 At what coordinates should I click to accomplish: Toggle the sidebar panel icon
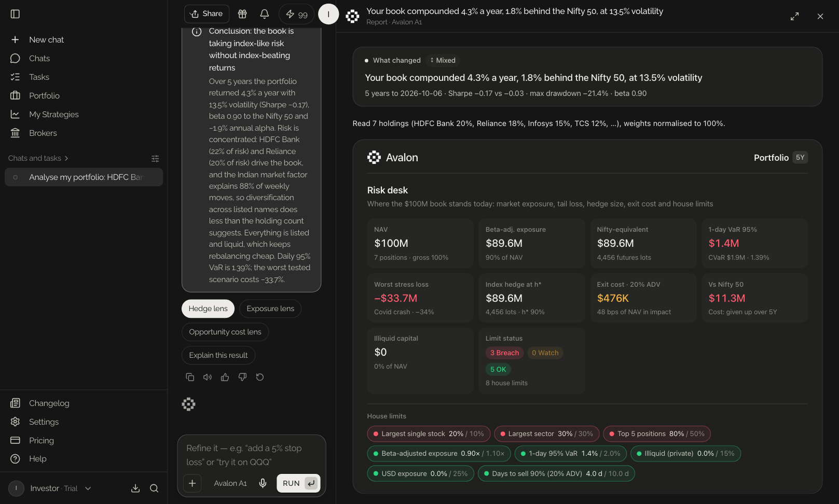point(15,14)
